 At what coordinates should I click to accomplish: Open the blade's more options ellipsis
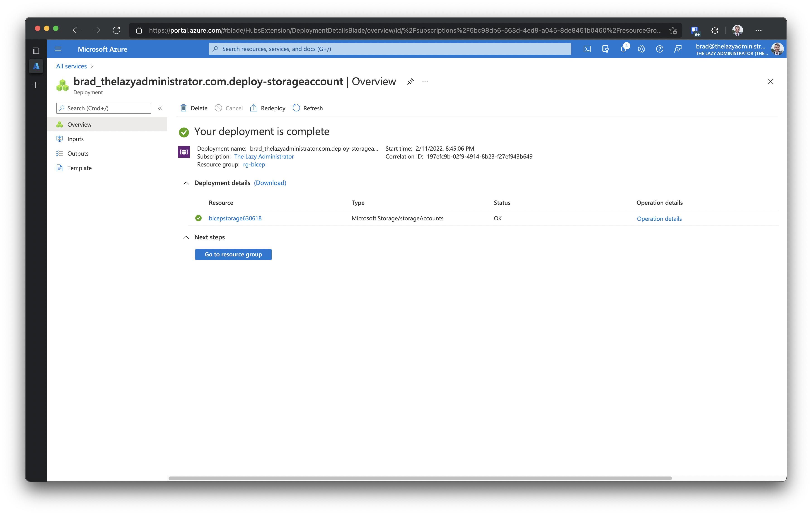(425, 82)
